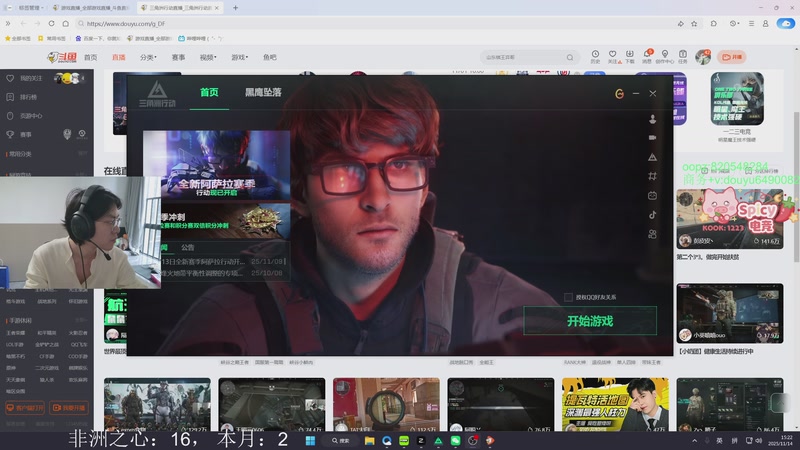Click the triangle logo icon in launcher sidebar
800x450 pixels.
pyautogui.click(x=652, y=157)
